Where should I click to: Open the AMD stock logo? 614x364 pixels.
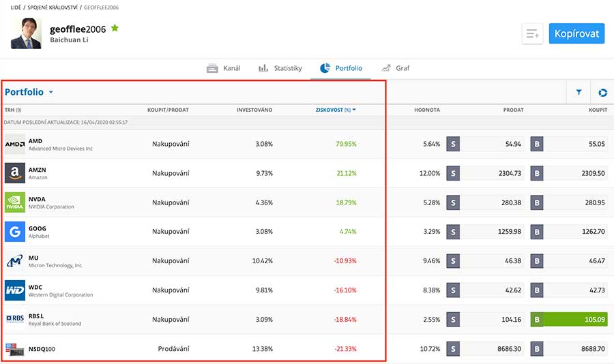click(15, 144)
